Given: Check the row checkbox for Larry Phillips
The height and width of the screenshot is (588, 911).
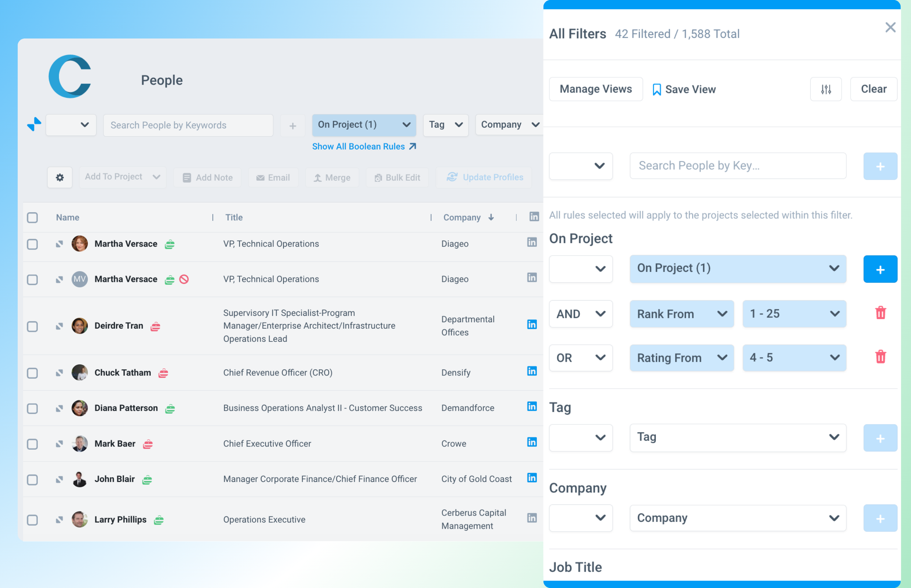Looking at the screenshot, I should tap(32, 520).
